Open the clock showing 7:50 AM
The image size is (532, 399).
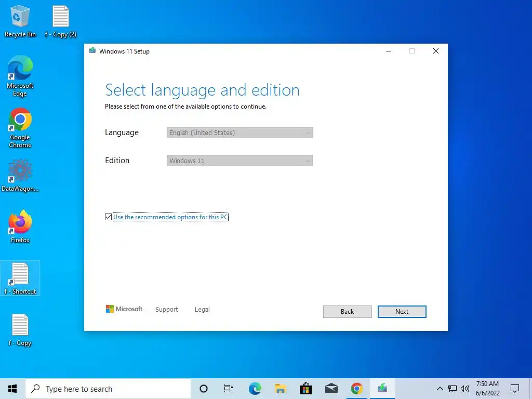click(487, 389)
